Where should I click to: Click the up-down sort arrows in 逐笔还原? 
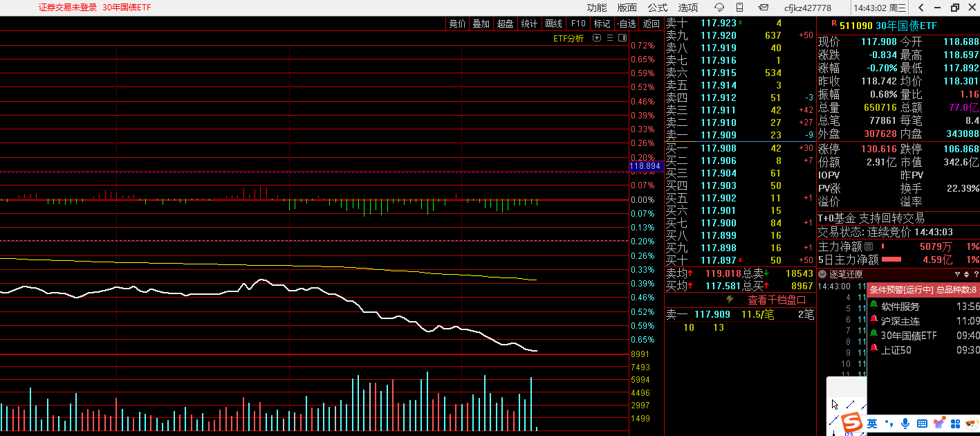965,274
